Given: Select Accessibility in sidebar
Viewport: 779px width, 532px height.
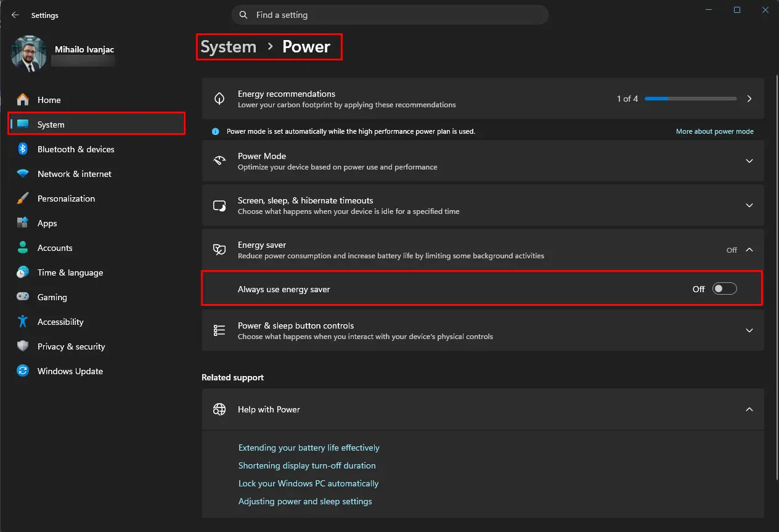Looking at the screenshot, I should pos(97,322).
